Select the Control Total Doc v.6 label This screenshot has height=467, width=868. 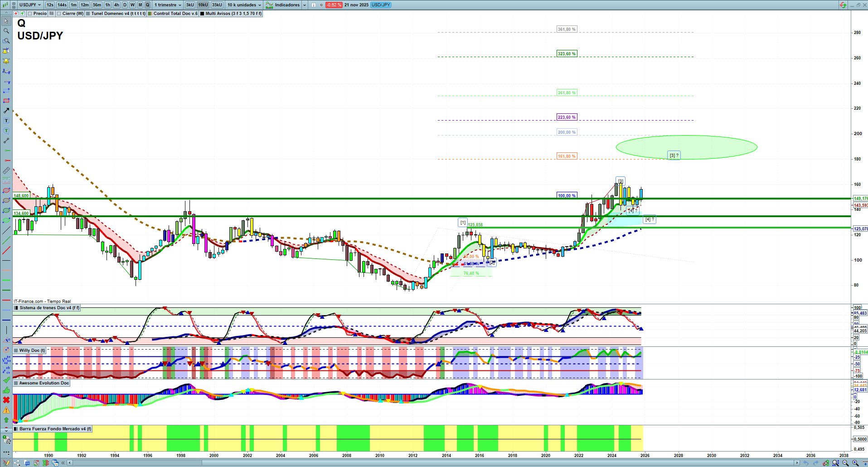click(x=175, y=14)
